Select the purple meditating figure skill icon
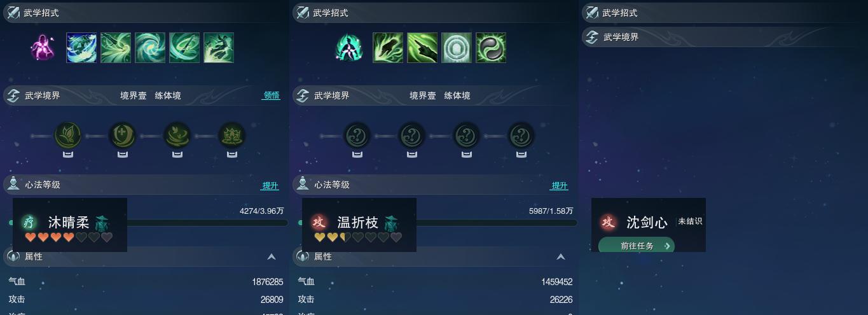This screenshot has height=315, width=868. click(43, 48)
